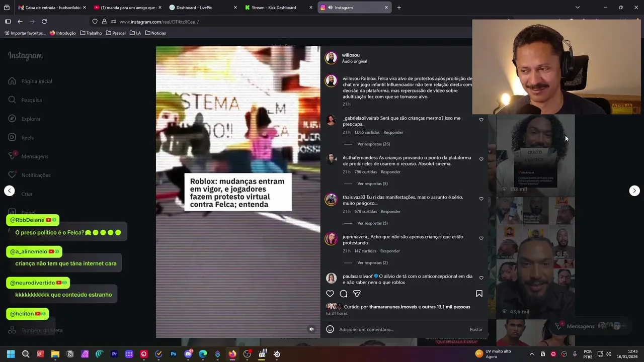
Task: Like the reel with the heart icon
Action: (x=330, y=294)
